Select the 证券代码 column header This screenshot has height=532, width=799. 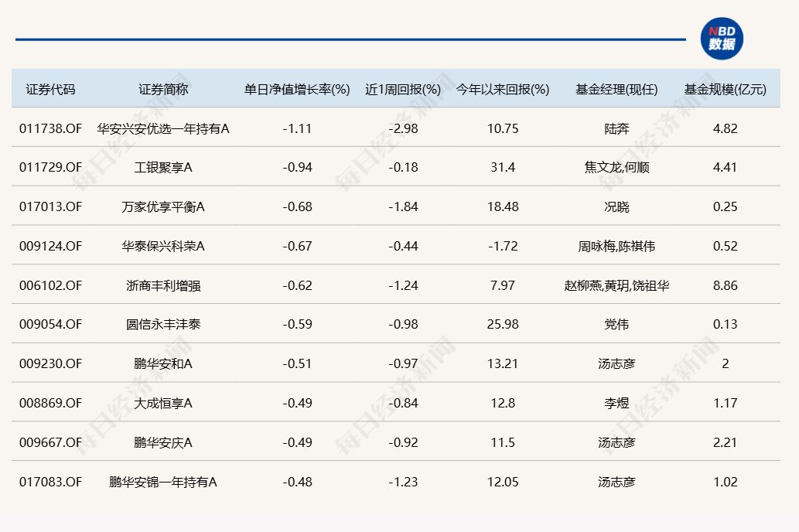pos(50,90)
